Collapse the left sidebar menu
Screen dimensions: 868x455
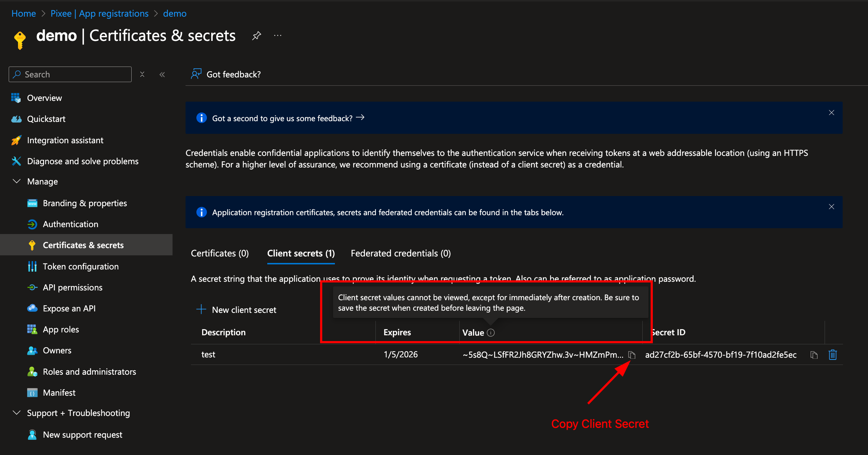click(x=162, y=74)
